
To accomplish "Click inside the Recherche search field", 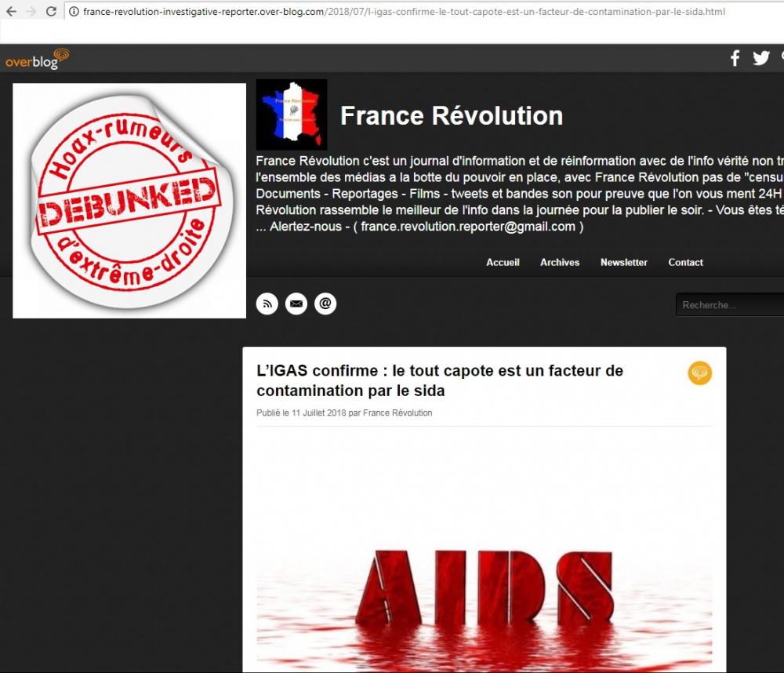I will point(729,304).
